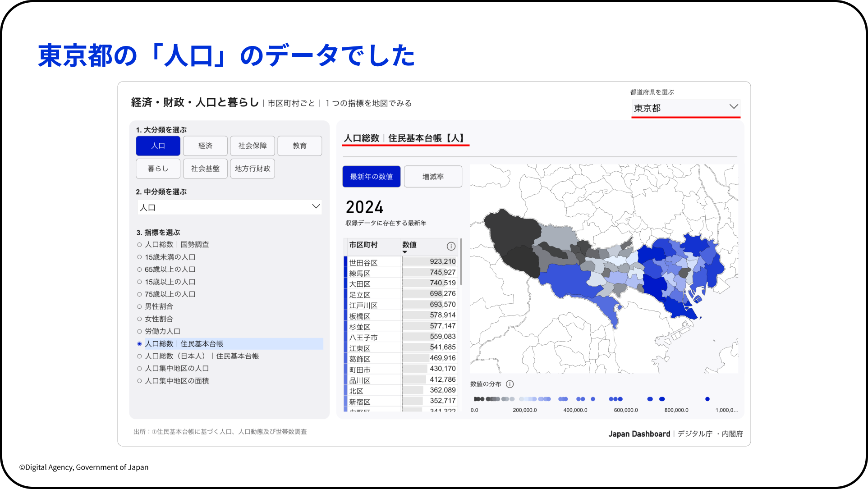The width and height of the screenshot is (868, 489).
Task: Click the value 559,083
Action: (442, 337)
